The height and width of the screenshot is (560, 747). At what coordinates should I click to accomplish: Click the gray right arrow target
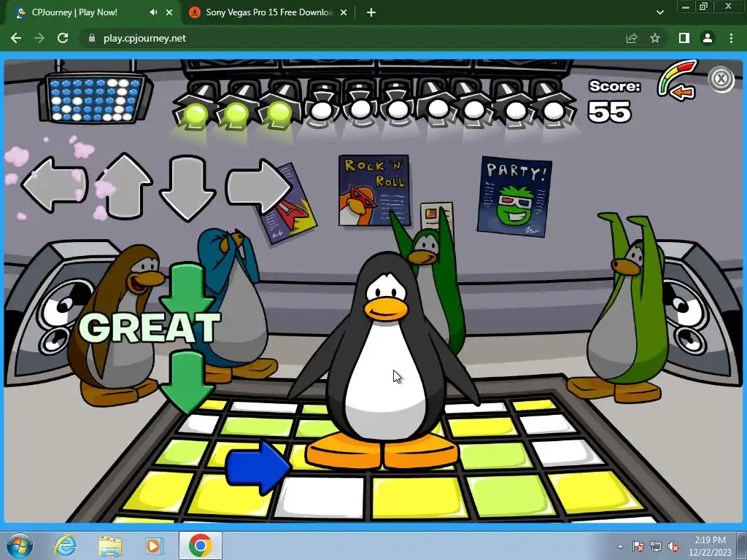[x=259, y=186]
